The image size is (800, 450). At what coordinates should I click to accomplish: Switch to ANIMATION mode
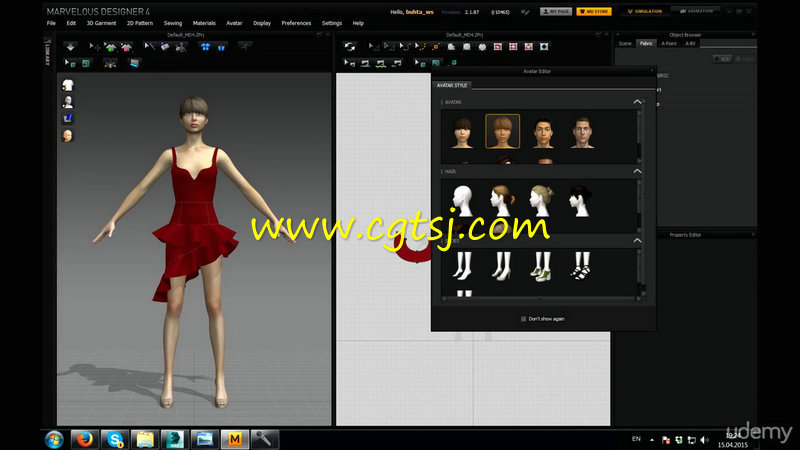point(696,11)
